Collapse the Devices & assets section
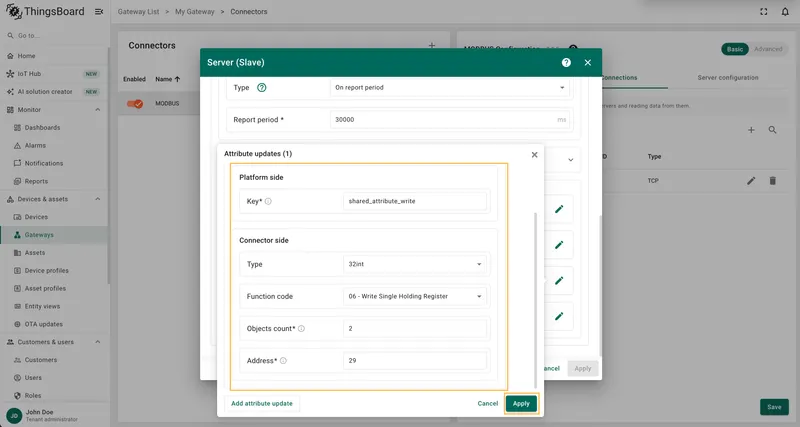The width and height of the screenshot is (800, 427). click(97, 199)
